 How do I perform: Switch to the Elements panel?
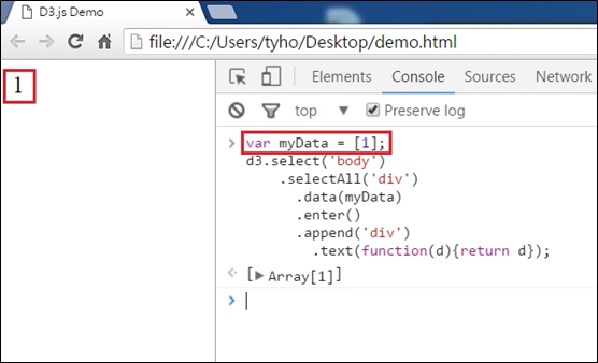341,77
